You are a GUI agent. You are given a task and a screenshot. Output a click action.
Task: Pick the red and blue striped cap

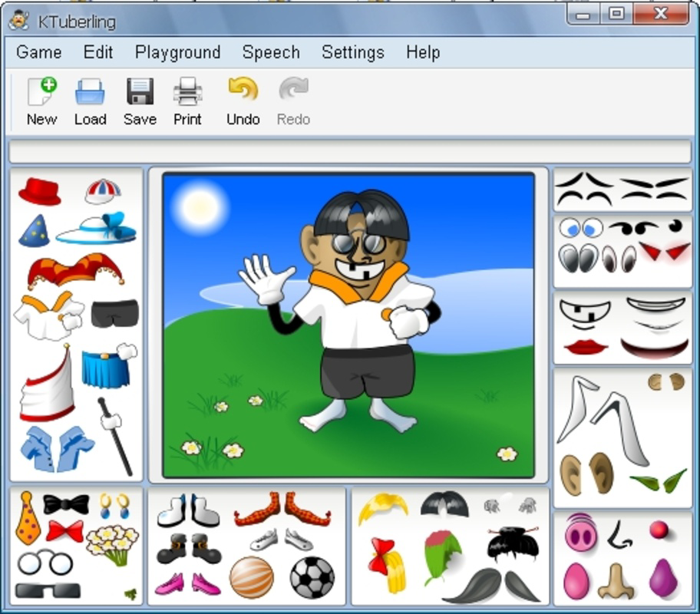[x=103, y=191]
